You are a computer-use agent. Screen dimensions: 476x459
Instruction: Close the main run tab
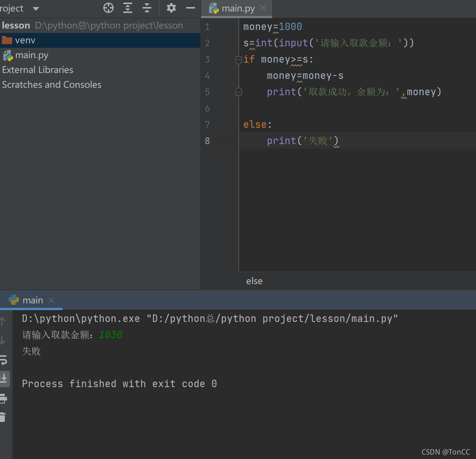[51, 300]
